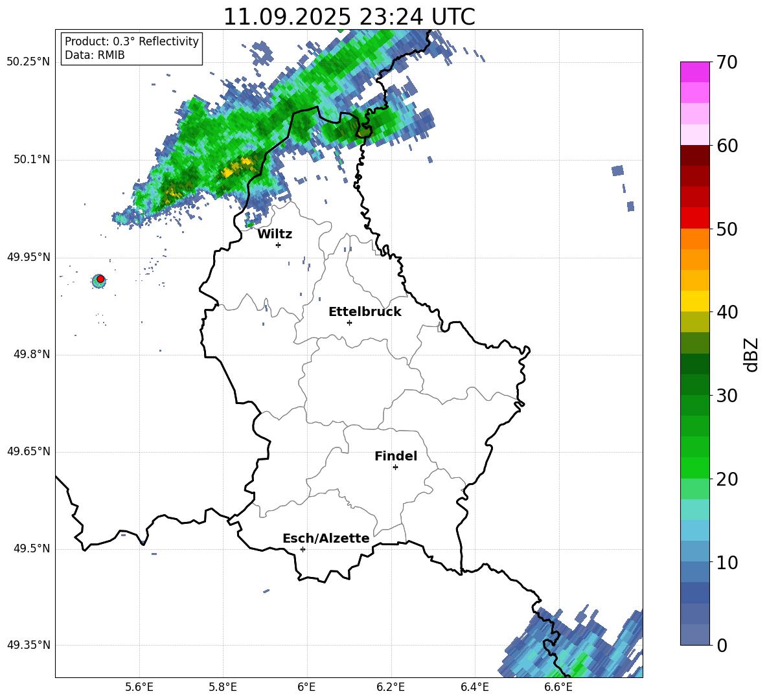Click the Findel location cross marker
This screenshot has height=700, width=767.
[395, 468]
